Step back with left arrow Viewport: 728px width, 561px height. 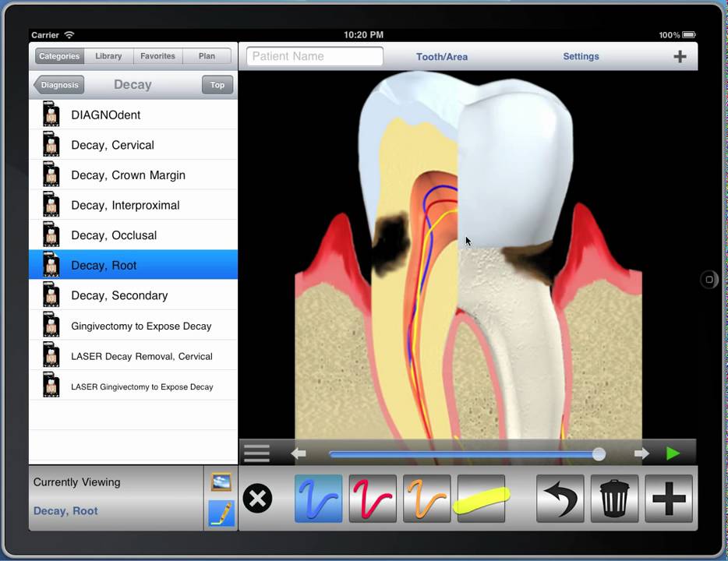tap(299, 453)
